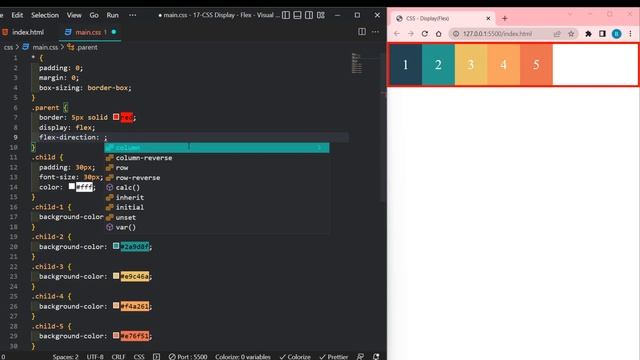640x360 pixels.
Task: Choose row suggestion in autocomplete
Action: pyautogui.click(x=217, y=168)
